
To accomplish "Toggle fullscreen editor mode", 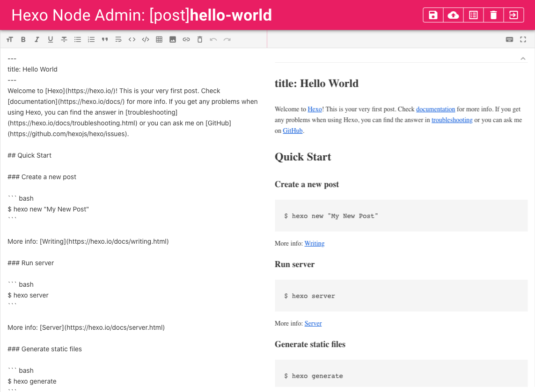I will coord(523,40).
